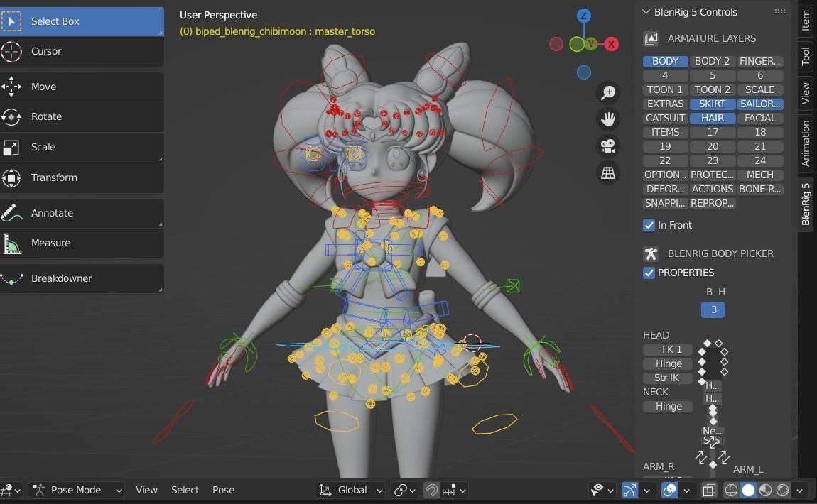The width and height of the screenshot is (817, 504).
Task: Switch to the Tool sidebar tab
Action: (x=806, y=56)
